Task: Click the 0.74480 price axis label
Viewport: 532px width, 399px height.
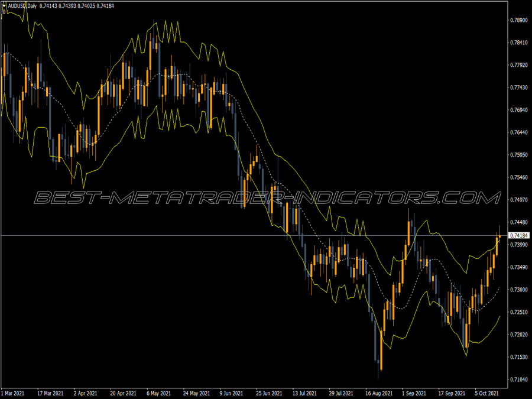Action: tap(519, 222)
